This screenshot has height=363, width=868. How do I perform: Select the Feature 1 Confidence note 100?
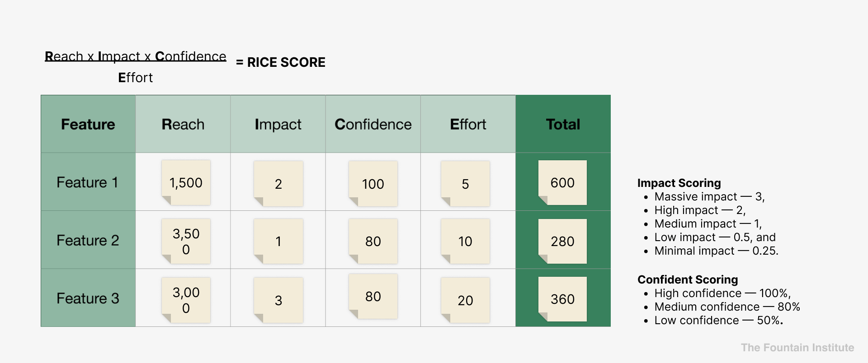[x=373, y=184]
